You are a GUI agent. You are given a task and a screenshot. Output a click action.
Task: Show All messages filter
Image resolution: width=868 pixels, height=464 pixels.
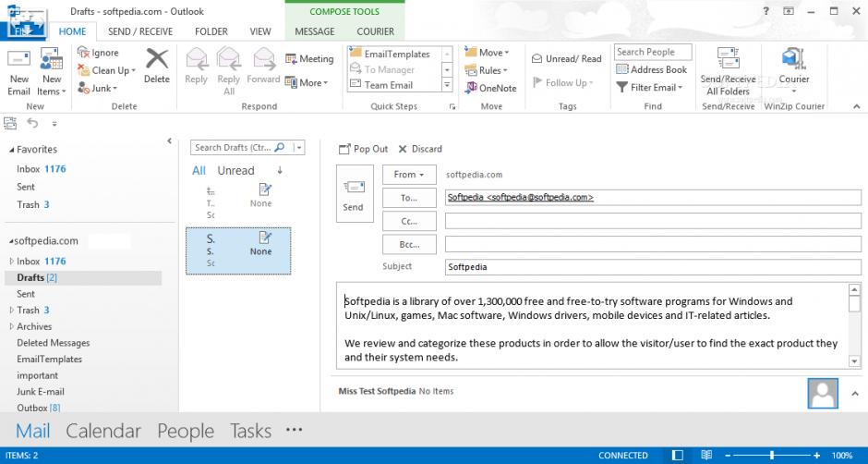(199, 171)
